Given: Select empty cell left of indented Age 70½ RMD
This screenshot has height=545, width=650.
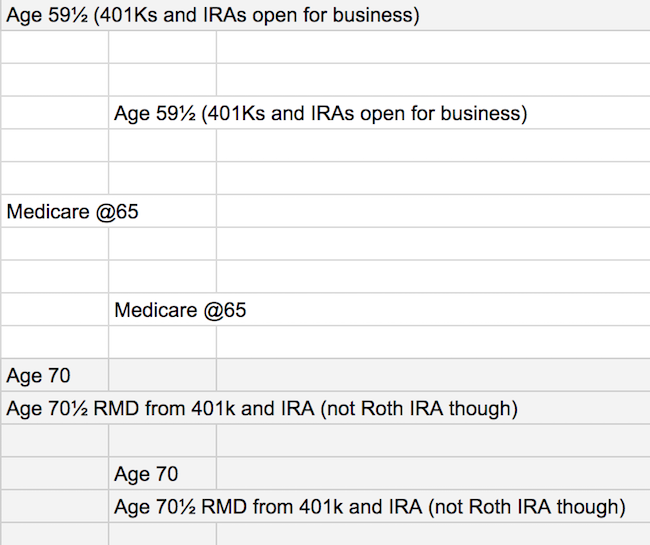Looking at the screenshot, I should [55, 506].
